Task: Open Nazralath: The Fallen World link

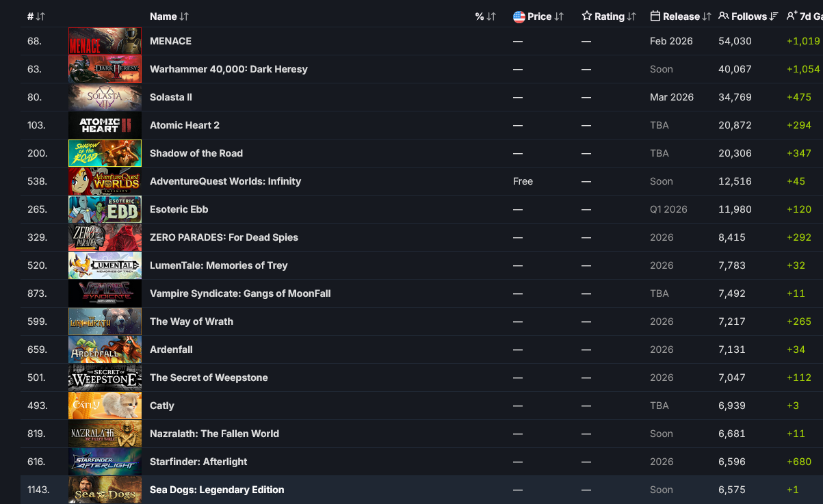Action: pyautogui.click(x=214, y=434)
